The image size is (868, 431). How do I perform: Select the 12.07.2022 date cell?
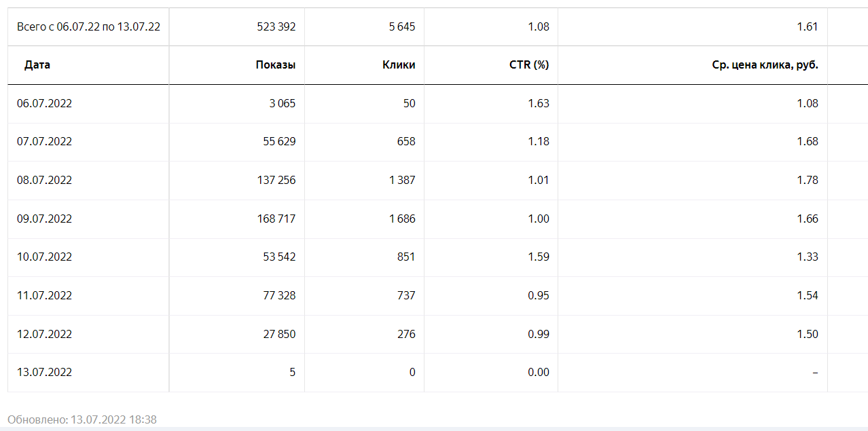coord(44,335)
